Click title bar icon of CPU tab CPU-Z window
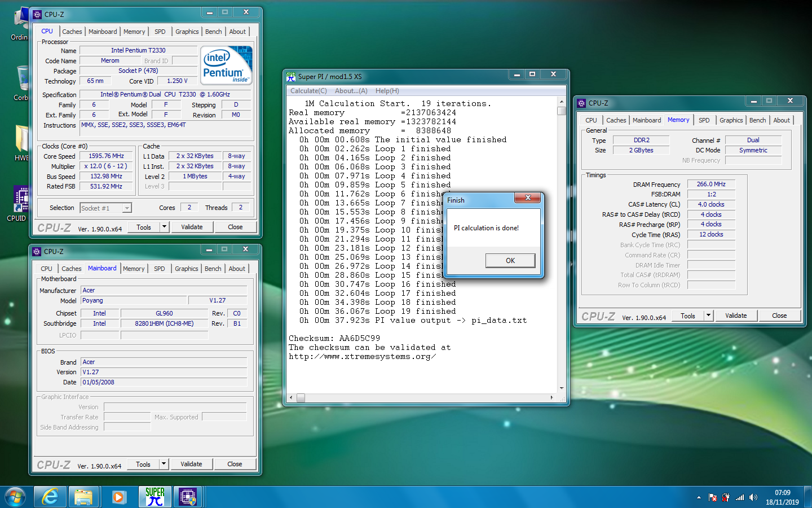812x508 pixels. tap(37, 14)
